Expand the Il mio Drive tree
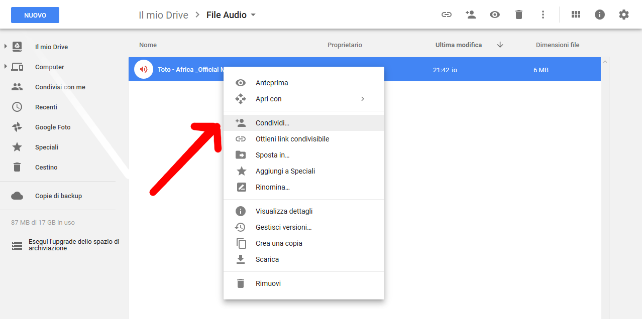Viewport: 644px width, 319px height. (x=6, y=47)
